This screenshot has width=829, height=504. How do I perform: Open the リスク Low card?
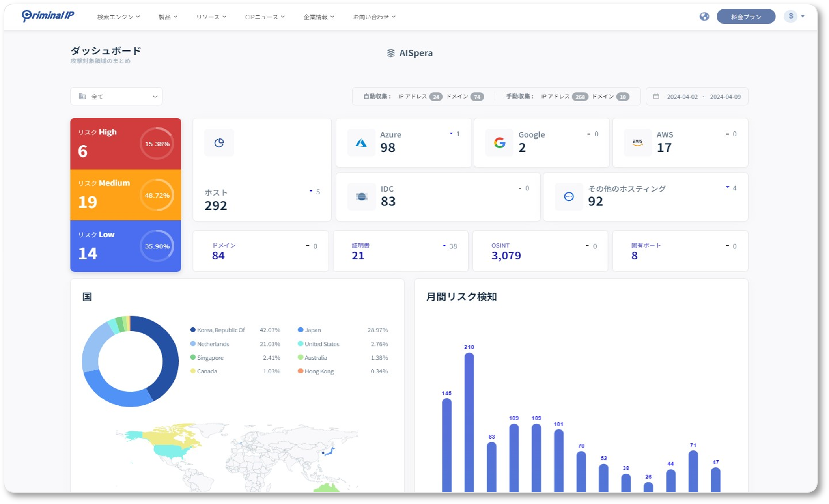click(125, 246)
